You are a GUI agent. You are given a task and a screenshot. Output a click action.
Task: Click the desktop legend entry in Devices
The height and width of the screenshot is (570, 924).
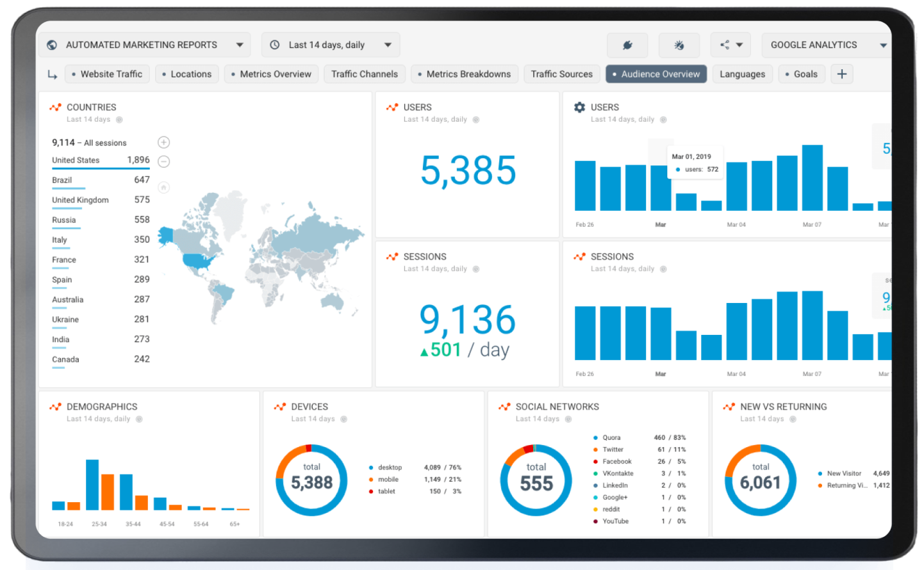(x=415, y=468)
